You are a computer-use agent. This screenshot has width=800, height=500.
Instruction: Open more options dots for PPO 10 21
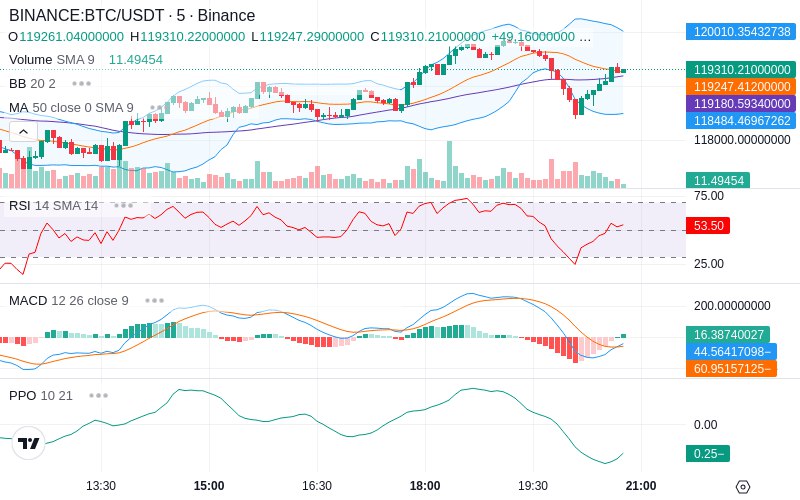(x=98, y=395)
